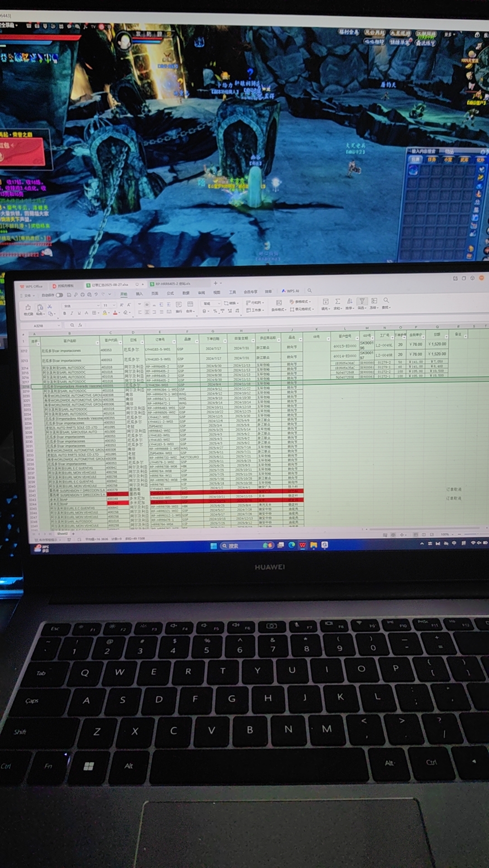
Task: Click the zoom magnifier icon beside the fx button
Action: click(x=72, y=325)
